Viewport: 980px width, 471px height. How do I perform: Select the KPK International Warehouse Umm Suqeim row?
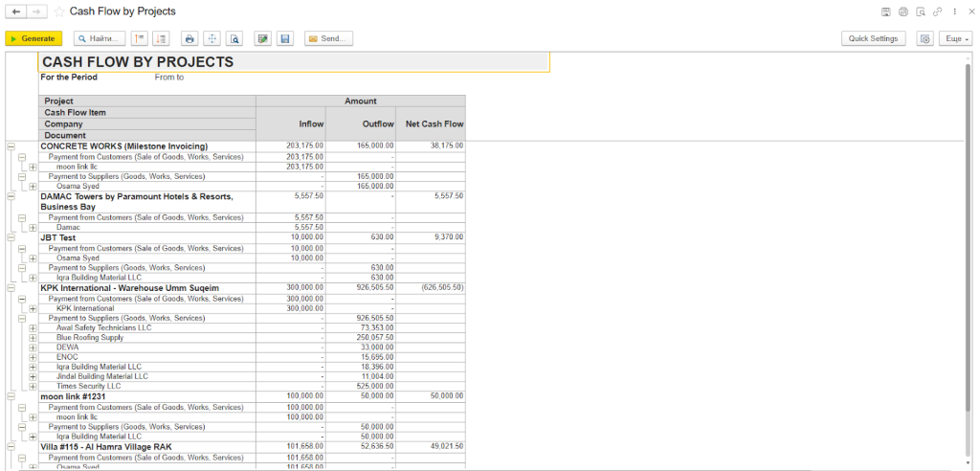(129, 287)
